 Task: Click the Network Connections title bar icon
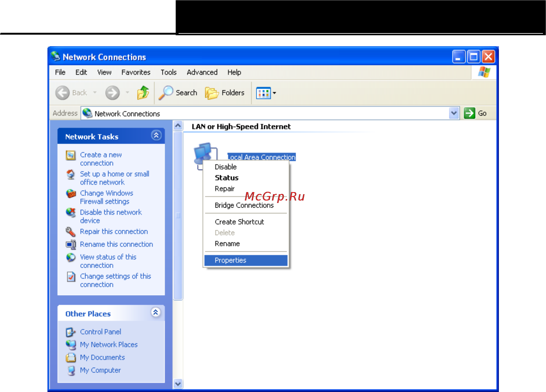[x=56, y=57]
